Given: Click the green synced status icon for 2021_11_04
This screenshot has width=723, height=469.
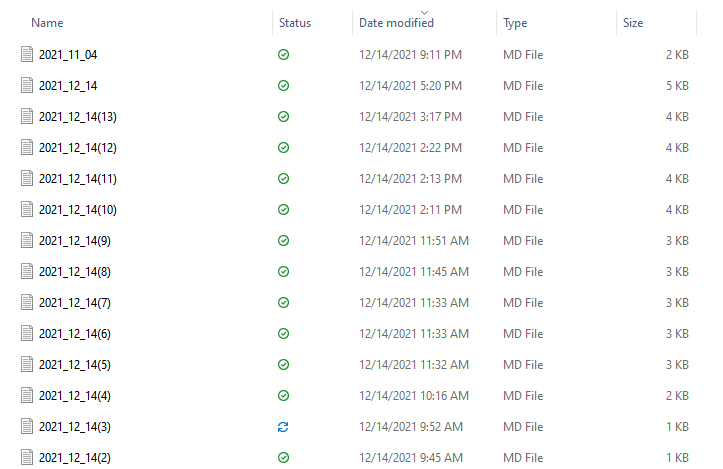Looking at the screenshot, I should 283,55.
